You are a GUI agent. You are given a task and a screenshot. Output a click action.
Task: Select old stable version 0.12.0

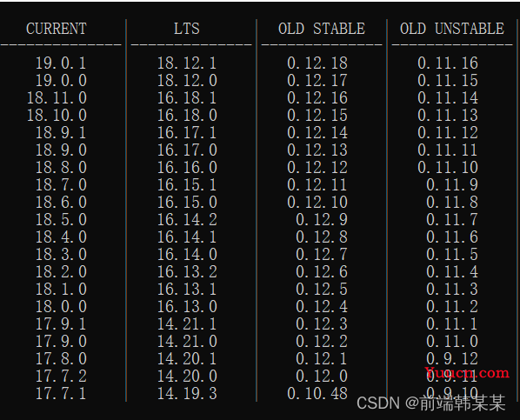click(322, 377)
